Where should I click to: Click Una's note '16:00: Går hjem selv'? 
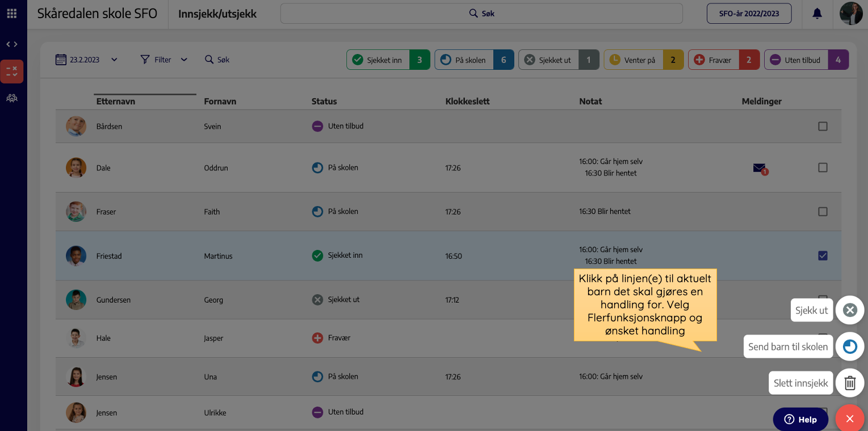point(611,376)
